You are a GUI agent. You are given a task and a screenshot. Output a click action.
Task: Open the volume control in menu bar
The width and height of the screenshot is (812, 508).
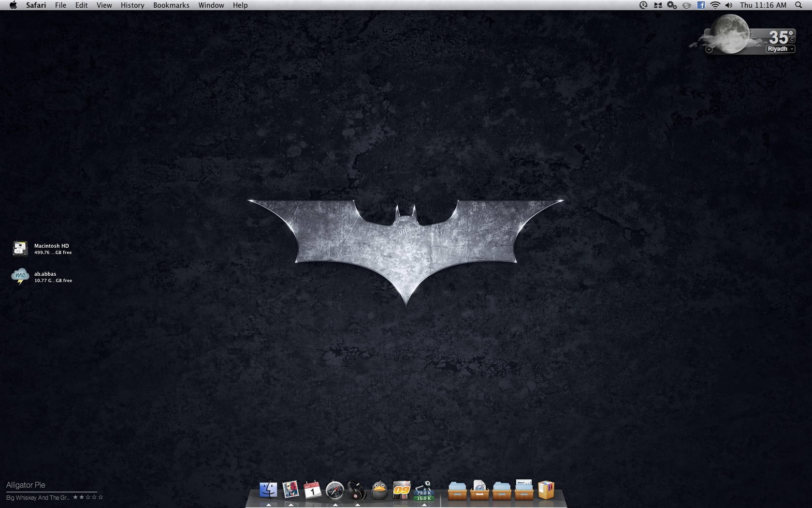click(729, 5)
